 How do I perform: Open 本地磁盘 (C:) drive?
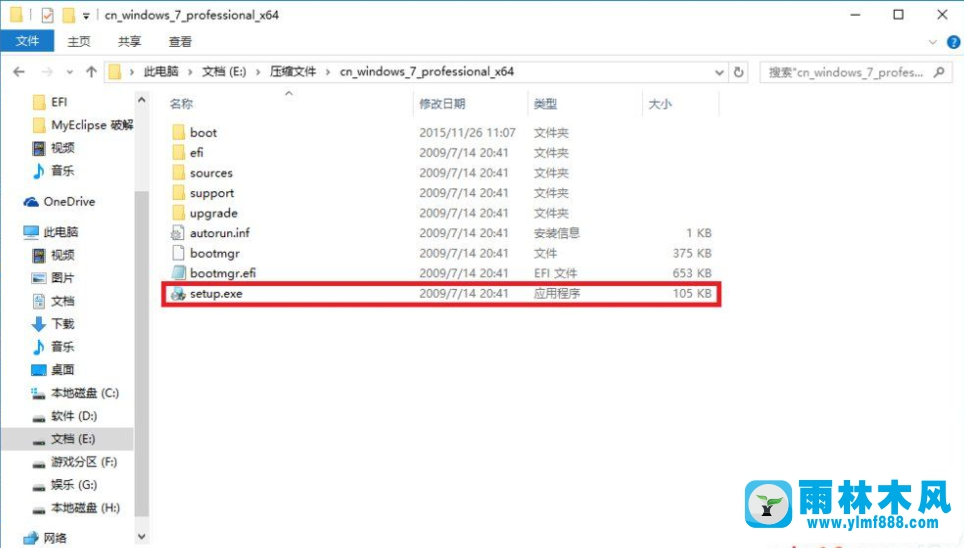(x=74, y=393)
